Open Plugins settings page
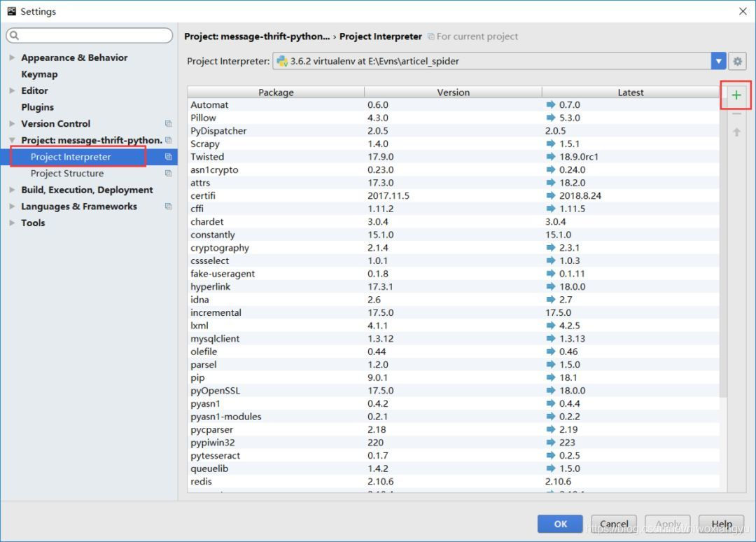Screen dimensions: 756x542 pyautogui.click(x=37, y=107)
